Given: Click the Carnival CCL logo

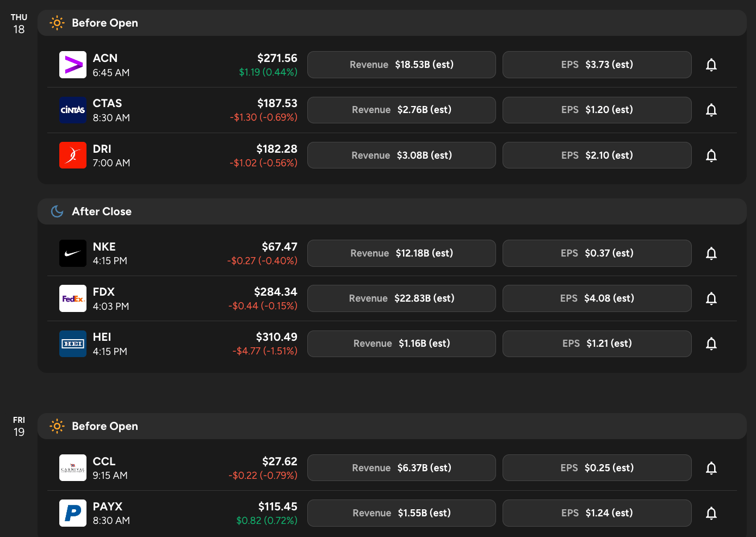Looking at the screenshot, I should (73, 468).
